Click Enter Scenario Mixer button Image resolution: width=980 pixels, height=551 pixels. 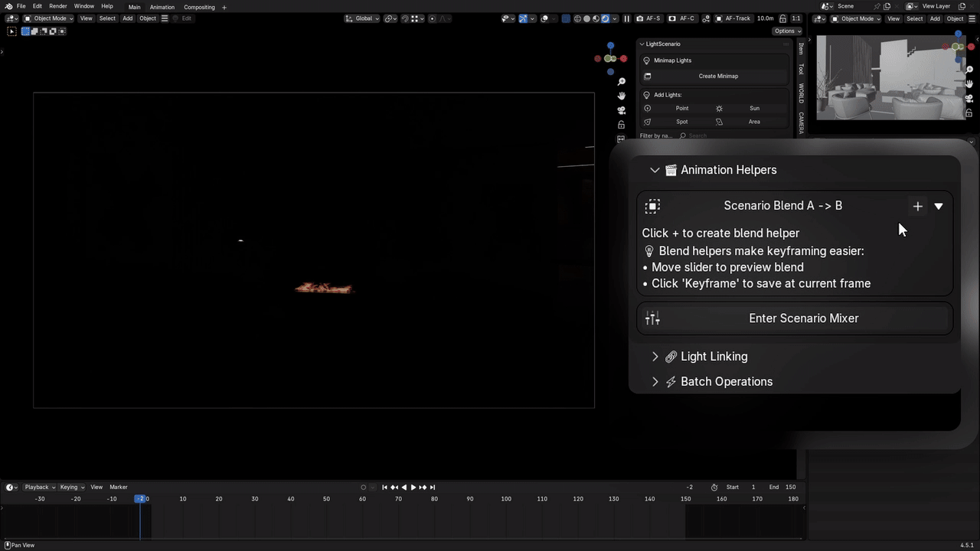pos(795,318)
